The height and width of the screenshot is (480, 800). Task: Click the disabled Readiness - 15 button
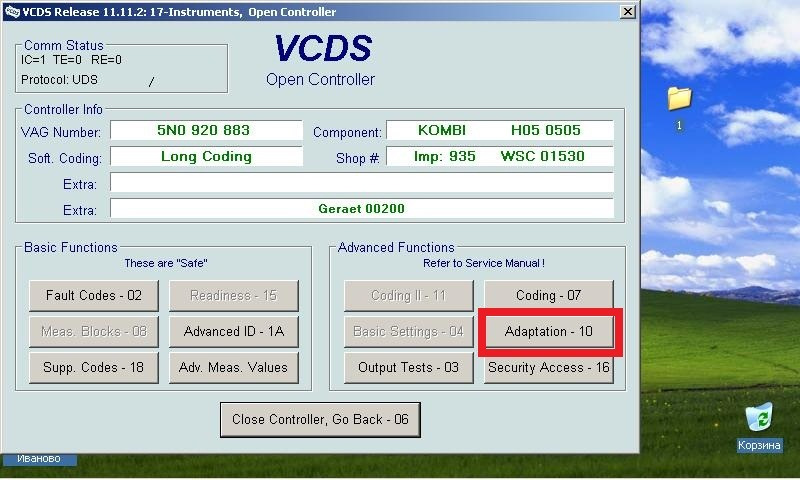pos(234,295)
